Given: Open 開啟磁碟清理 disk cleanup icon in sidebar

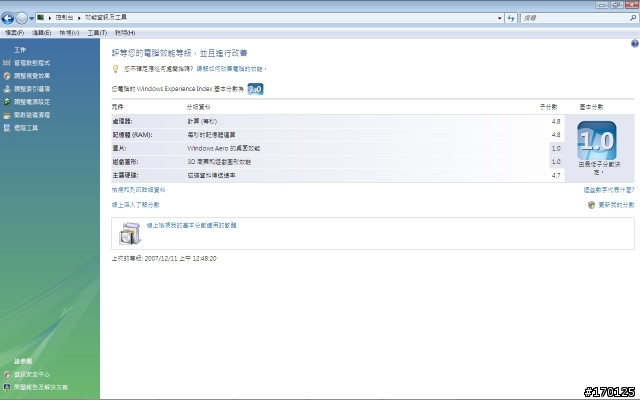Looking at the screenshot, I should 7,115.
